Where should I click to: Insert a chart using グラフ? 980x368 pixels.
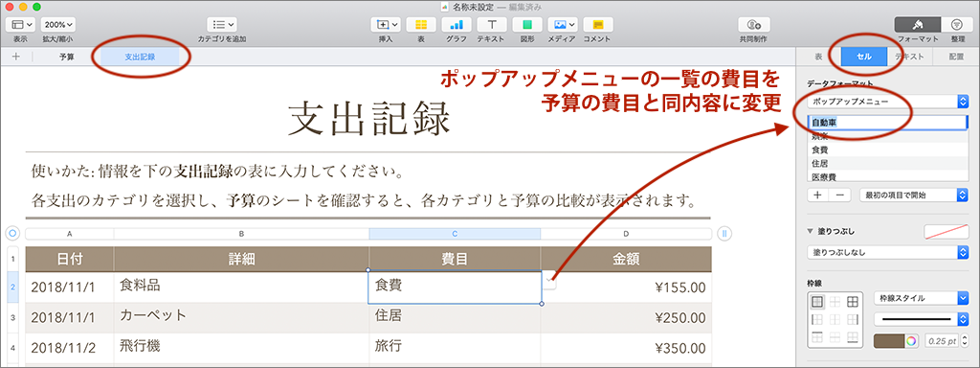(x=457, y=24)
